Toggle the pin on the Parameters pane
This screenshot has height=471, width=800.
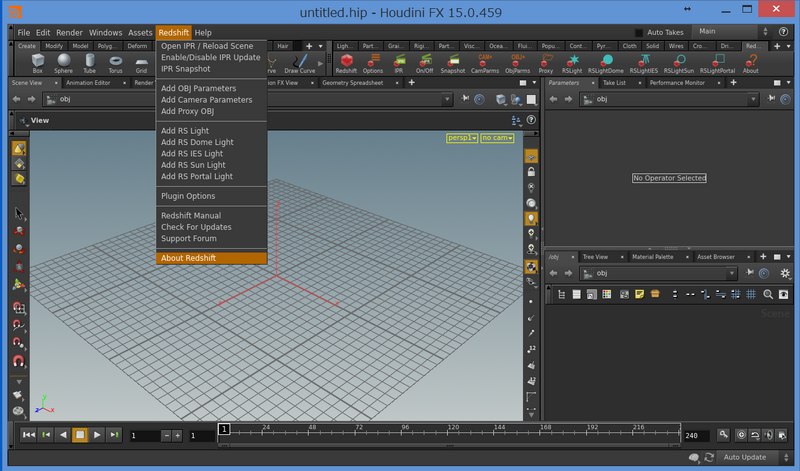point(771,98)
